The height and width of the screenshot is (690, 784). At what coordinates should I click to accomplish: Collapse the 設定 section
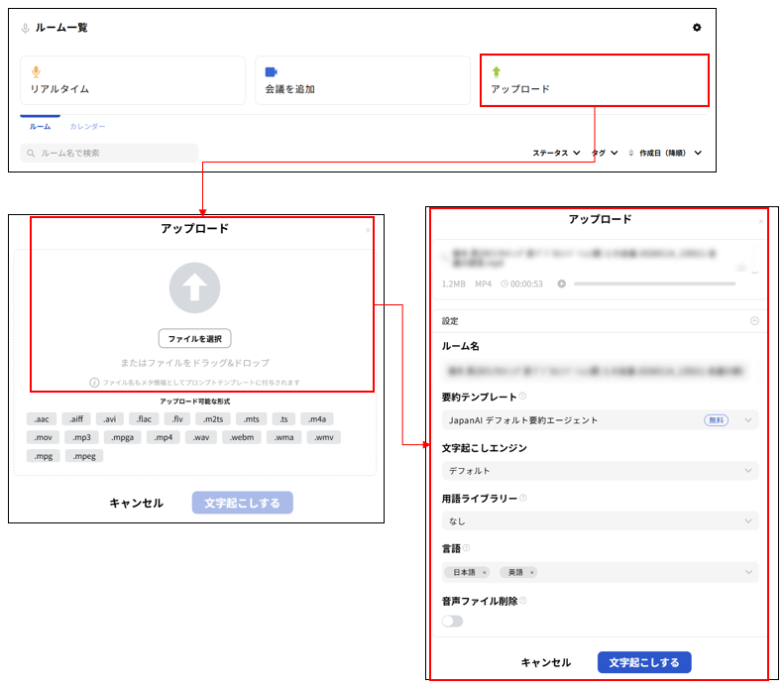(x=754, y=321)
